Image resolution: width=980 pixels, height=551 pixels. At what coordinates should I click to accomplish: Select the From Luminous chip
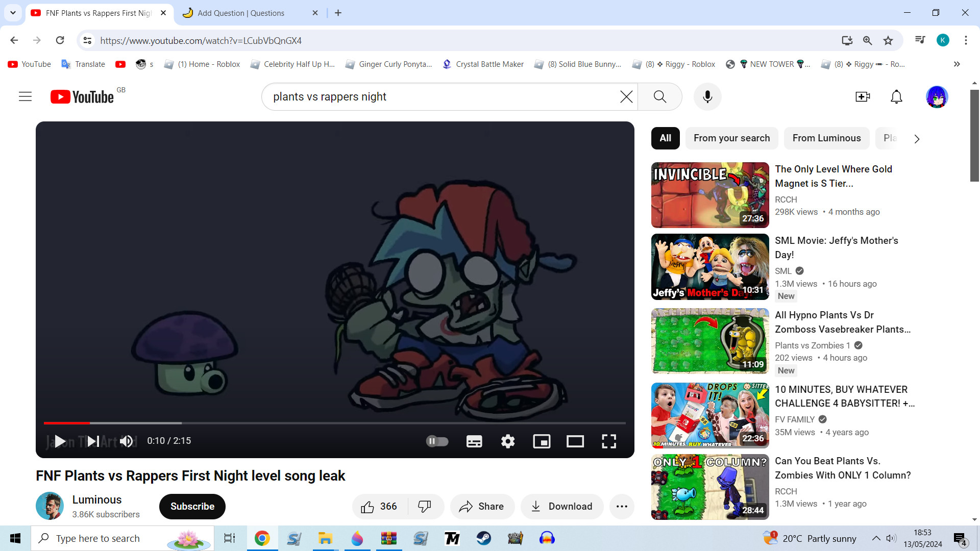(x=826, y=138)
